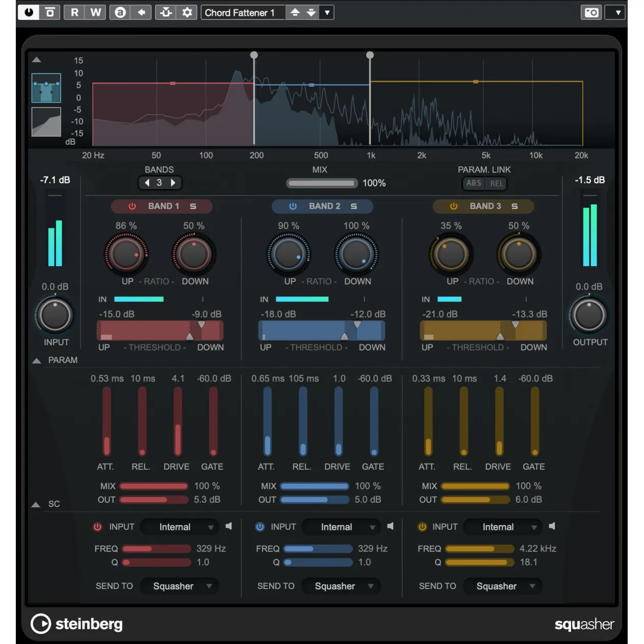644x644 pixels.
Task: Open Band 2 side-chain input dropdown
Action: [x=341, y=527]
